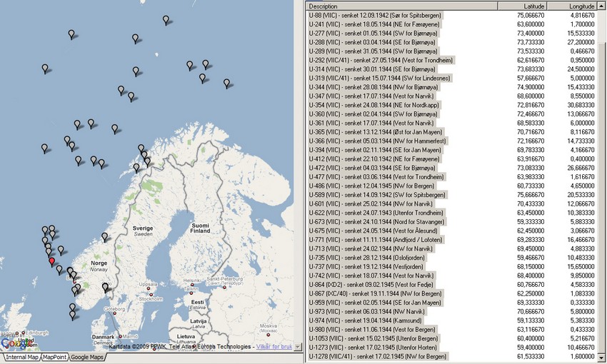Screen dimensions: 607x364
Task: Select row 'U-354 (VIIC) - senket 24.08.1944'
Action: (x=452, y=105)
